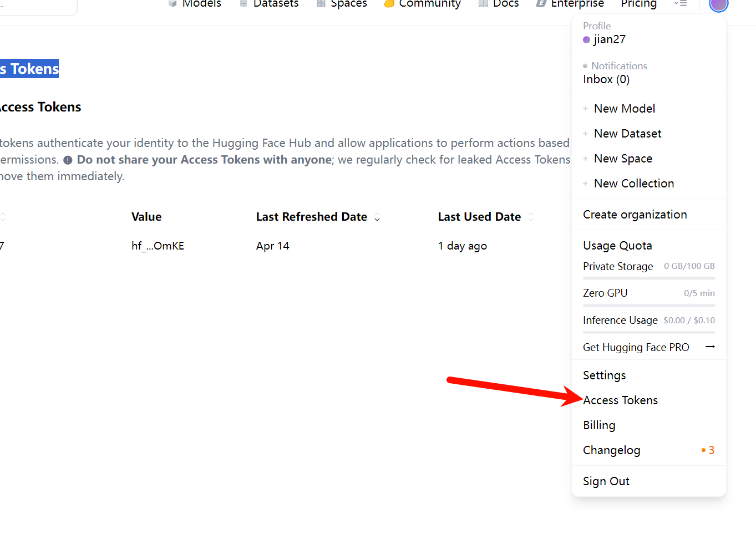Click token value hf_...OmKE
Viewport: 756px width, 539px height.
tap(158, 246)
